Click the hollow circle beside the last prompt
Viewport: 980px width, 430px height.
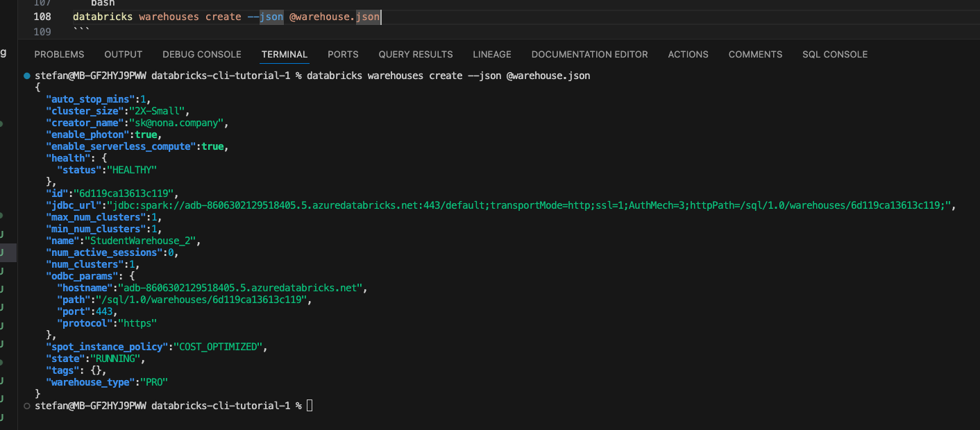pos(26,405)
